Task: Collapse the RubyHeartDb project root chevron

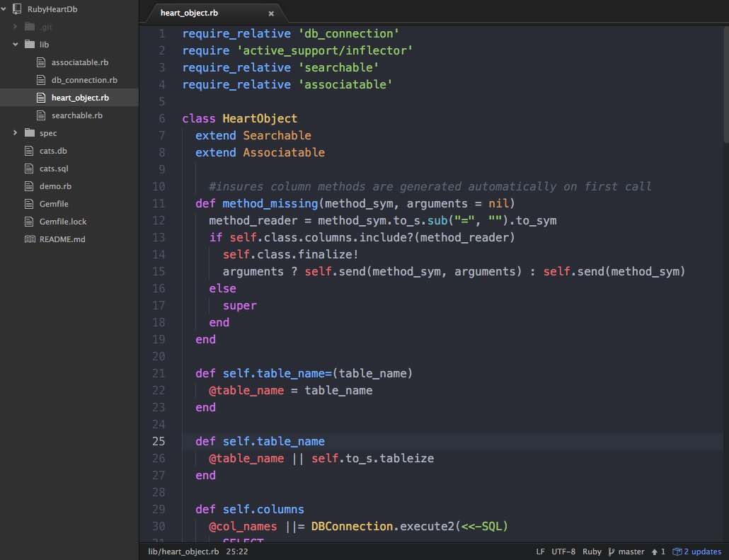Action: (x=5, y=9)
